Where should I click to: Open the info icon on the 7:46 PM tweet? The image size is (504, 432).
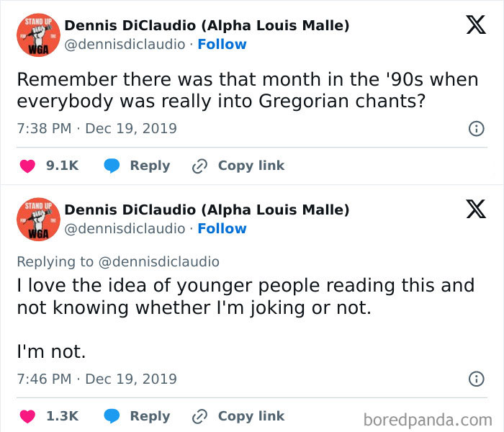click(x=475, y=379)
